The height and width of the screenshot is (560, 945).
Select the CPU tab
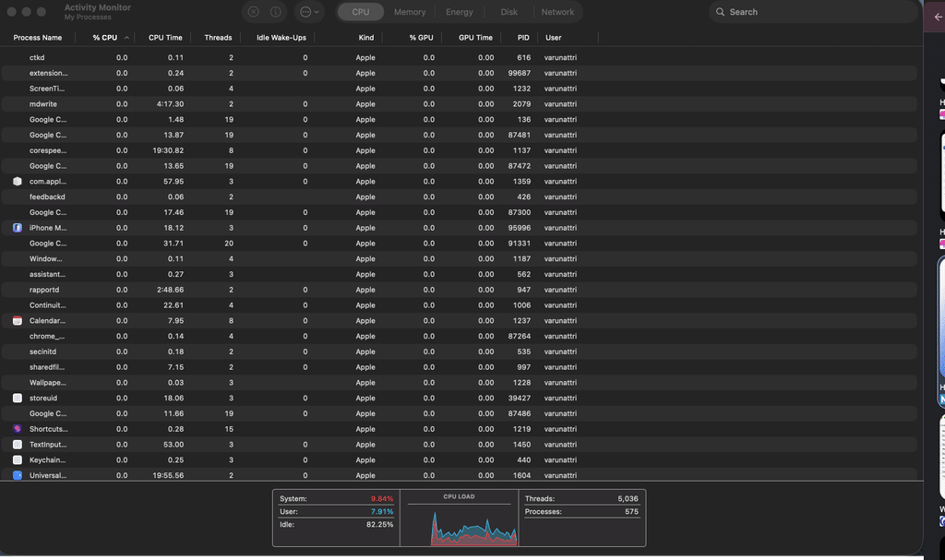point(361,12)
